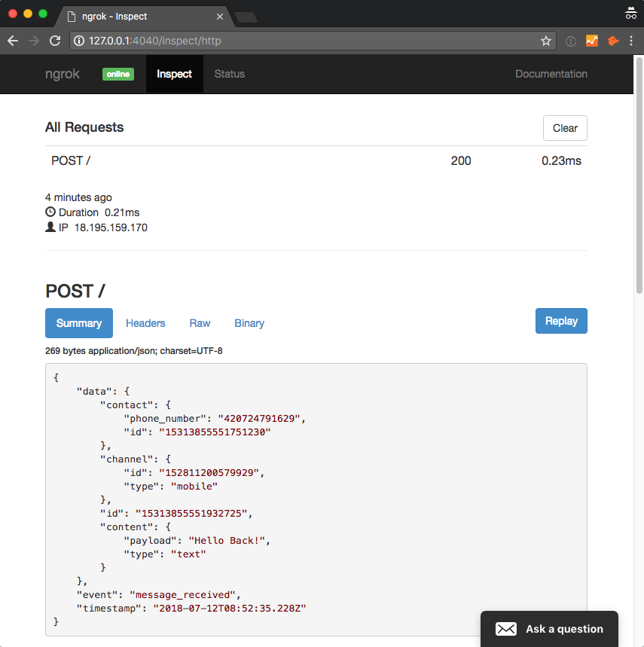Click the page icon on the browser tab
This screenshot has width=644, height=647.
tap(72, 17)
